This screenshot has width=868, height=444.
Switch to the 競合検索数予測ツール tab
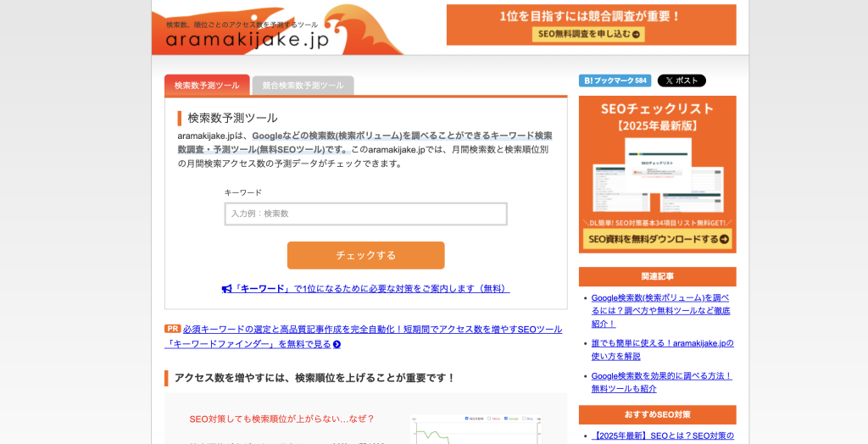303,86
